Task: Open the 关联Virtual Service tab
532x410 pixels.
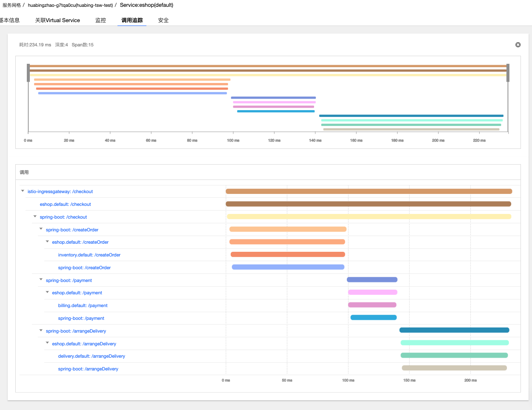Action: [x=57, y=20]
